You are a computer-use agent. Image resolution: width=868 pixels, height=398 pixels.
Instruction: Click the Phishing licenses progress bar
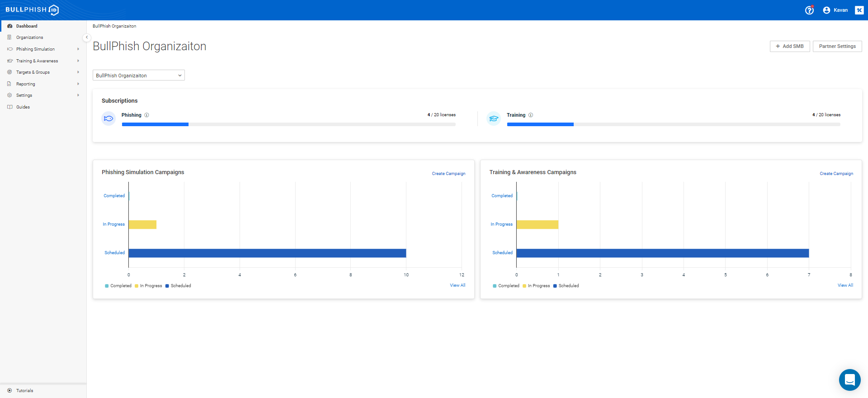click(288, 124)
